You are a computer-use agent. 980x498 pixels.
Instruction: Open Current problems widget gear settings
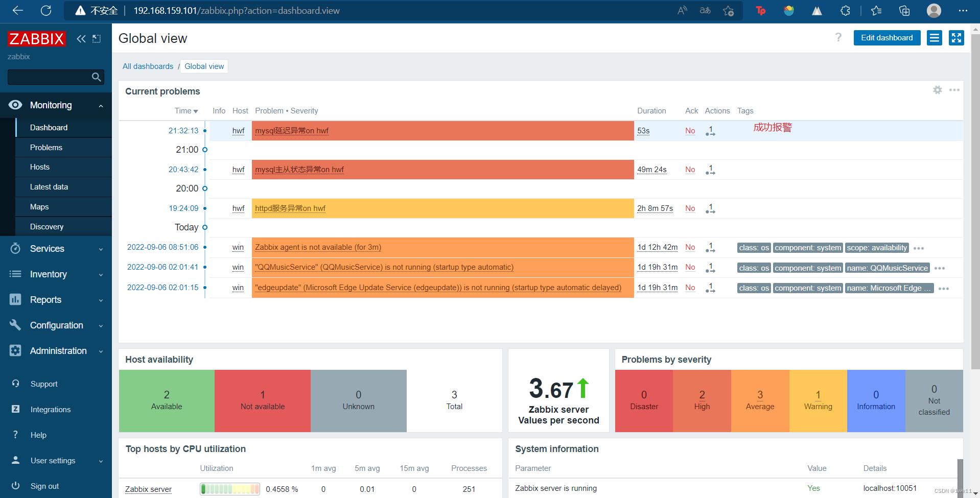[x=938, y=90]
